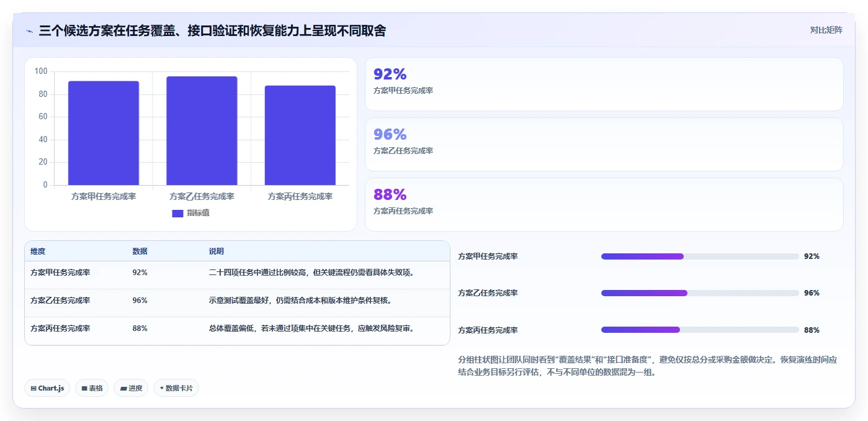The width and height of the screenshot is (868, 421).
Task: Select the 方案甲任务完成率 cell in the table
Action: point(60,272)
